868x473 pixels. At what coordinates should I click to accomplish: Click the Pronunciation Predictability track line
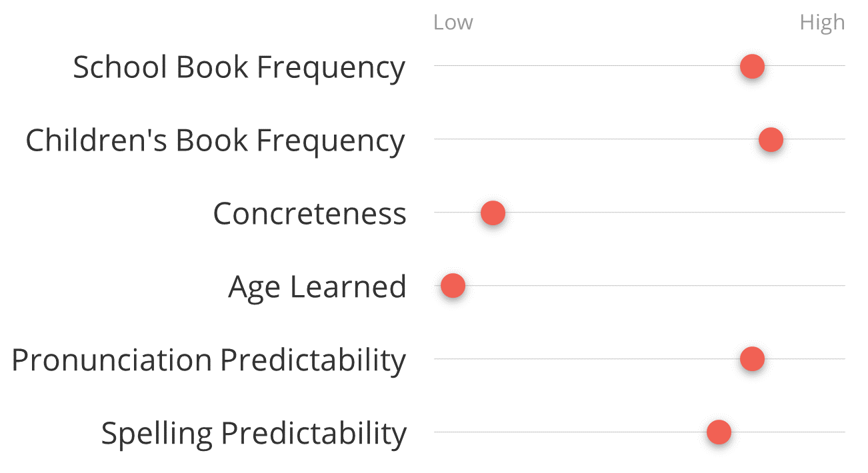tap(639, 358)
